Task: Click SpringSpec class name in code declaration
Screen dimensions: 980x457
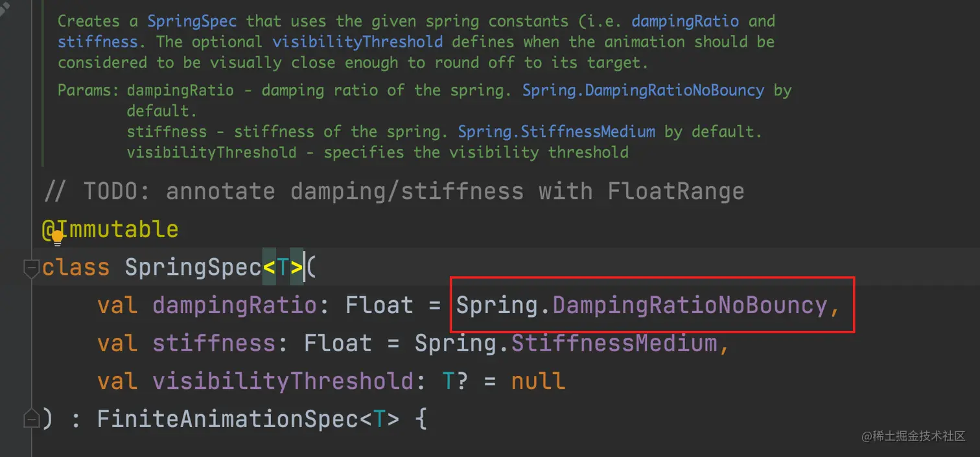Action: [192, 267]
